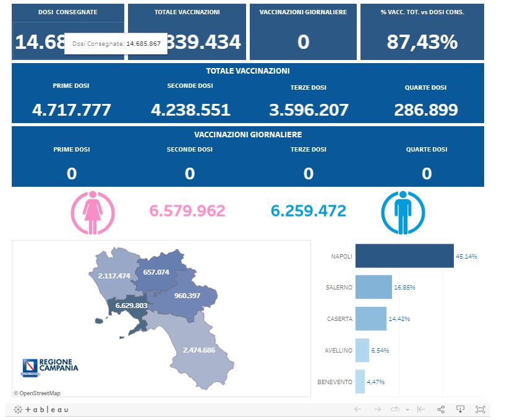The height and width of the screenshot is (420, 520).
Task: Open the replay options dropdown arrow
Action: 407,409
